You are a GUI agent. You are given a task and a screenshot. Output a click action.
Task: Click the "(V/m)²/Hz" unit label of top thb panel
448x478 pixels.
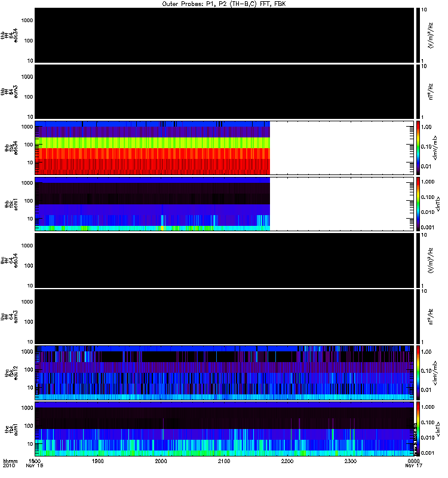pos(430,35)
